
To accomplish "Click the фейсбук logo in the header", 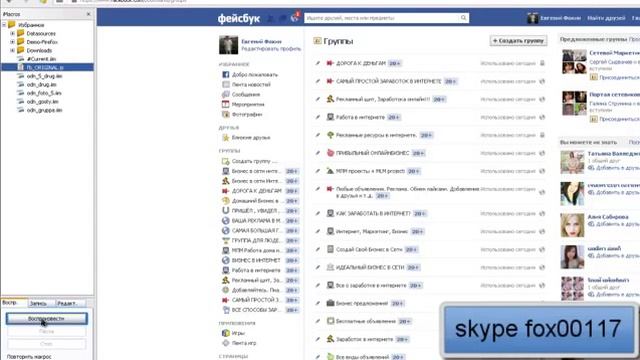I will pyautogui.click(x=239, y=18).
